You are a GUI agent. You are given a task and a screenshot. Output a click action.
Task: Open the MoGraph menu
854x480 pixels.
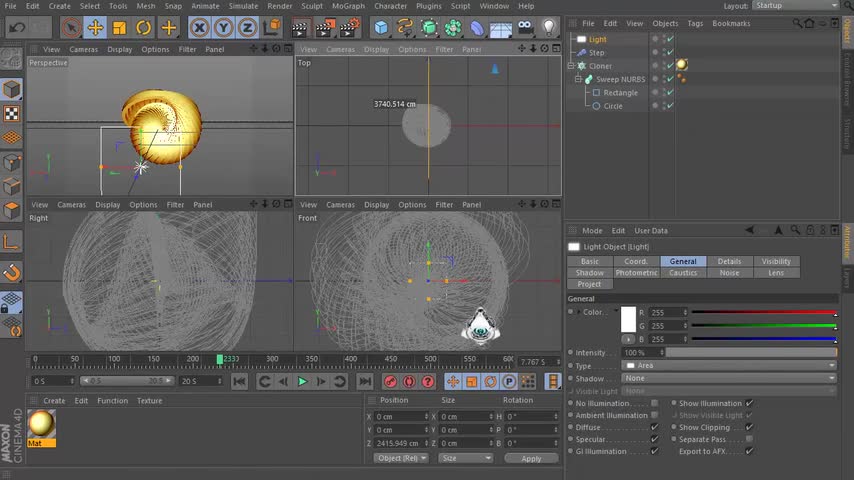348,6
